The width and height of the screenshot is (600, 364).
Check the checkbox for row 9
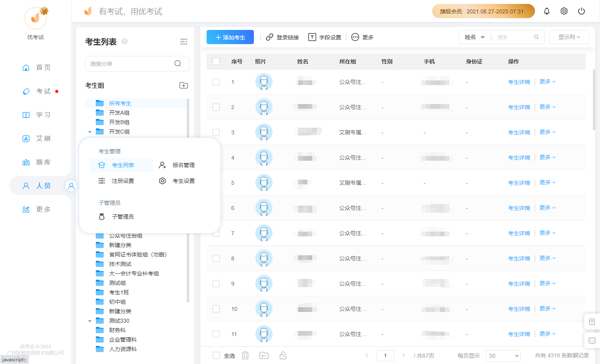(216, 284)
